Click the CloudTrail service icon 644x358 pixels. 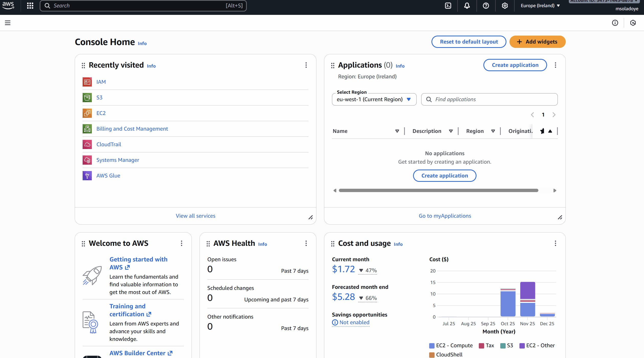pyautogui.click(x=87, y=144)
